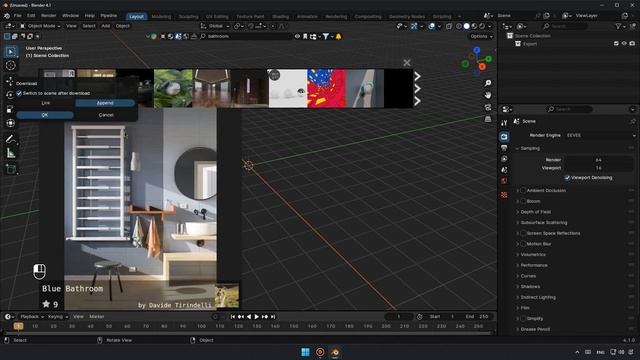The height and width of the screenshot is (360, 640).
Task: Switch perspective/orthographic grid icon
Action: pos(488,119)
